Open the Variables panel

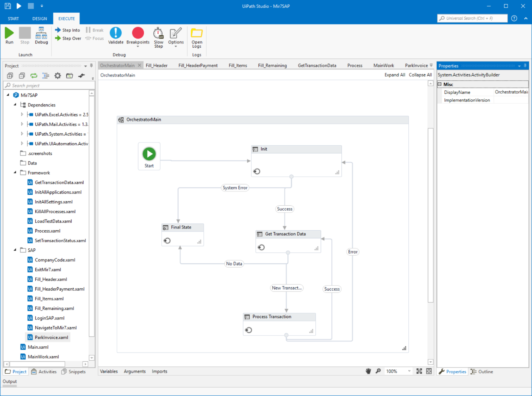pos(109,371)
